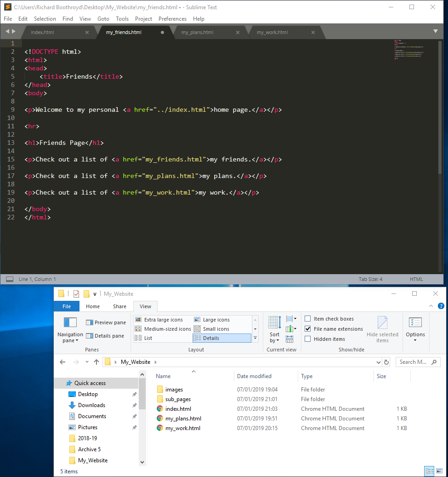Toggle the Preview pane in Explorer
448x477 pixels.
point(106,322)
